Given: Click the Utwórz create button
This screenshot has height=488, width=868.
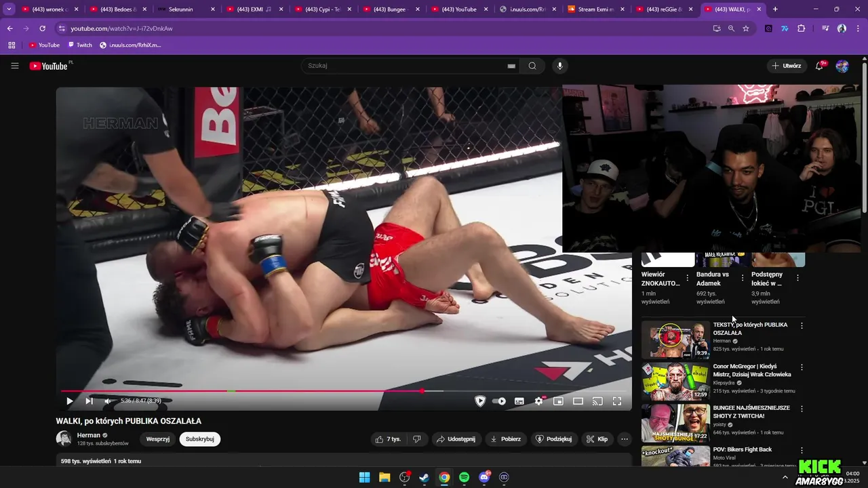Looking at the screenshot, I should 787,66.
